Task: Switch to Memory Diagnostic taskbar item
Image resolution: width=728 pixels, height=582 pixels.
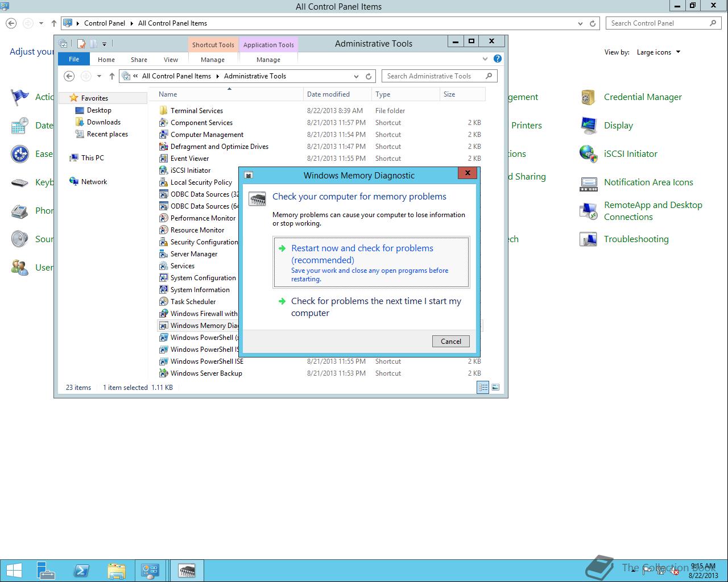Action: [x=187, y=571]
